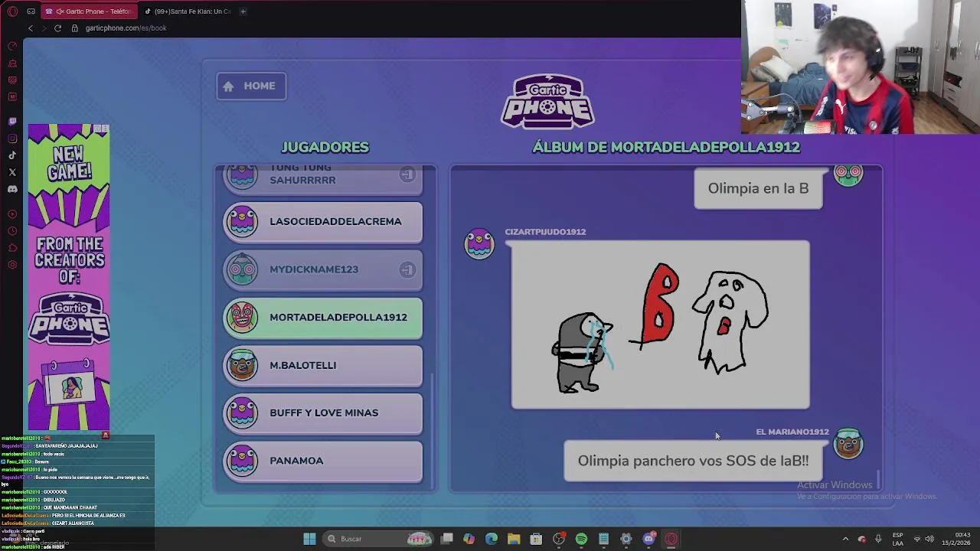Open the Windows Start menu
Screen dimensions: 980x551
pos(309,539)
